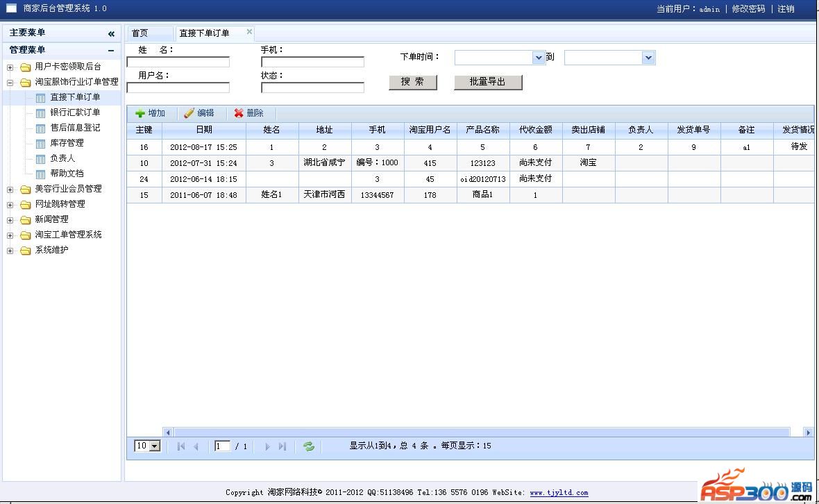Expand the 网址跳转管理 tree node
This screenshot has height=504, width=819.
[10, 205]
